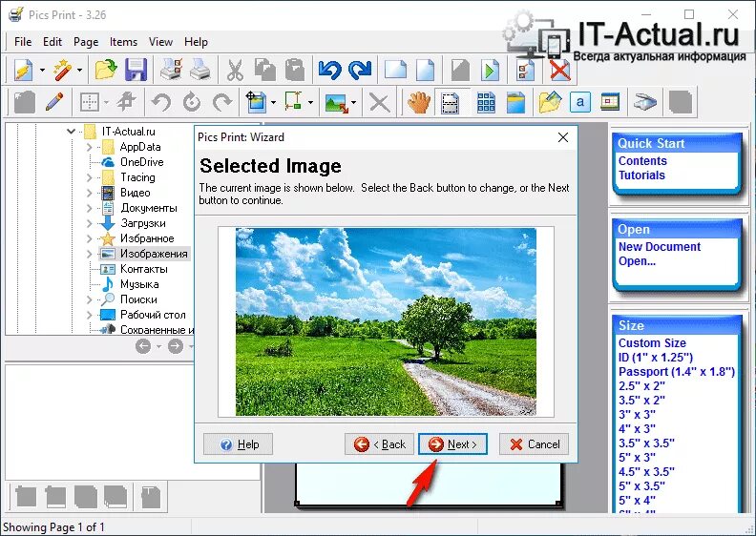
Task: Click the landscape preview image in the wizard
Action: (386, 321)
